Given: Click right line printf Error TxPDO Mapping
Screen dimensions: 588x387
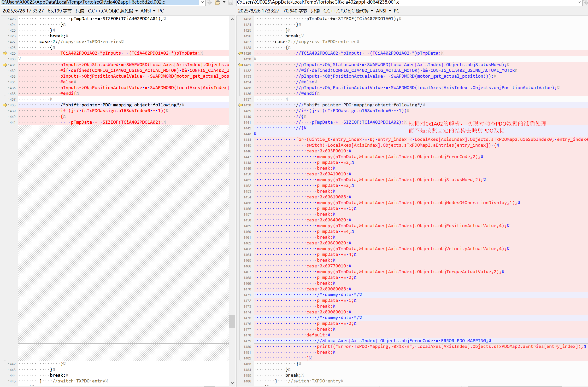Looking at the screenshot, I should tap(450, 347).
